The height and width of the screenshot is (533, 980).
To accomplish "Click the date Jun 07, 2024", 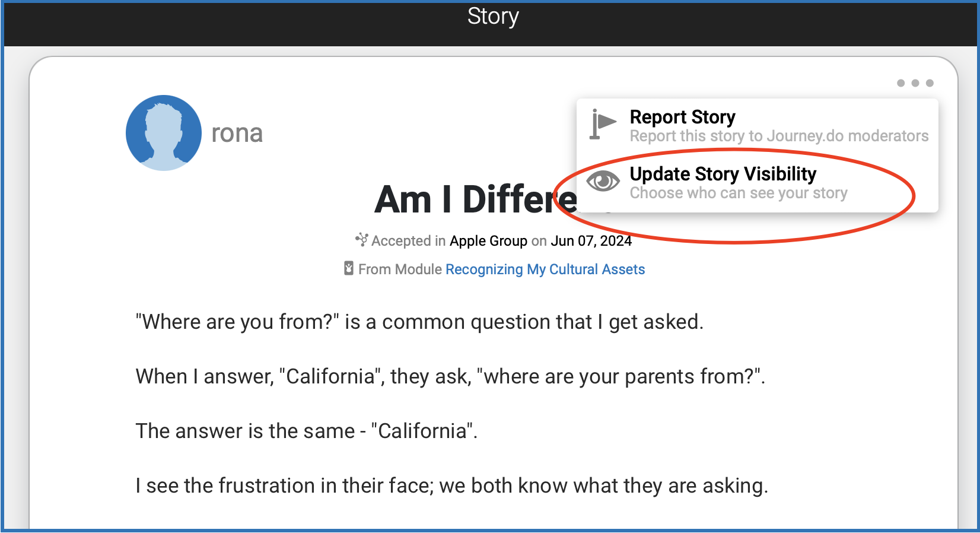I will [591, 241].
